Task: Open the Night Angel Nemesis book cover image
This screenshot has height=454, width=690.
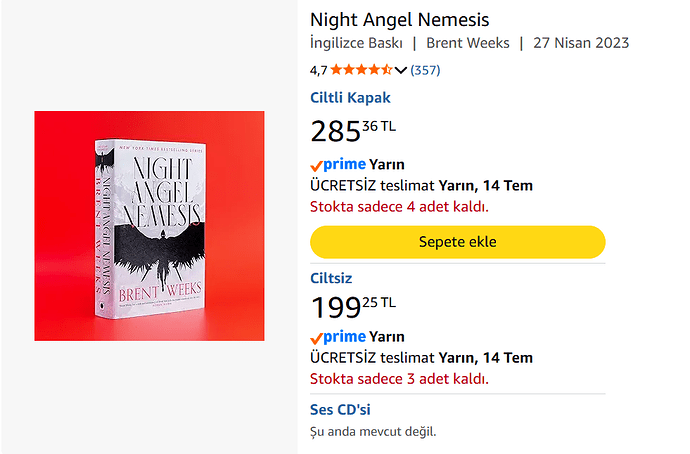Action: (149, 226)
